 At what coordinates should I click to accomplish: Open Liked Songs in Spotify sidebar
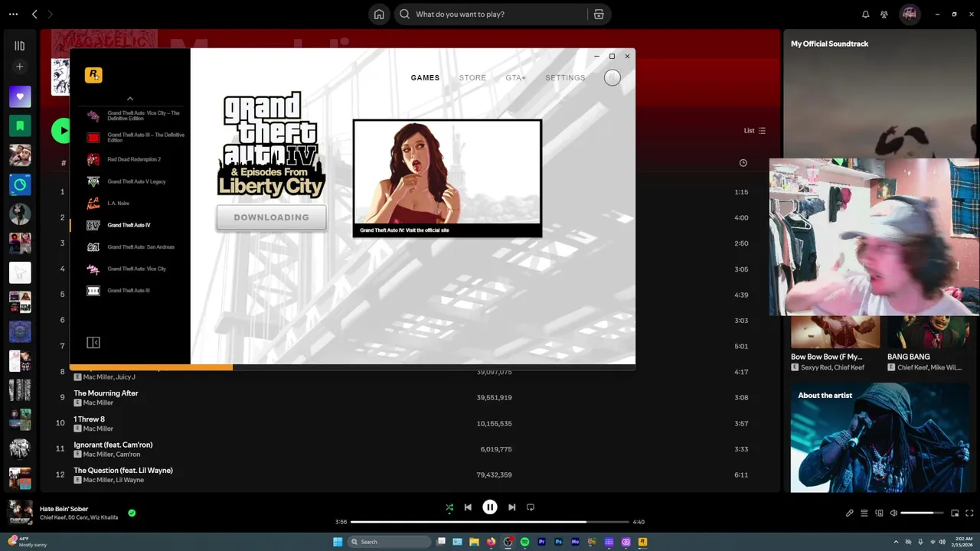point(20,96)
